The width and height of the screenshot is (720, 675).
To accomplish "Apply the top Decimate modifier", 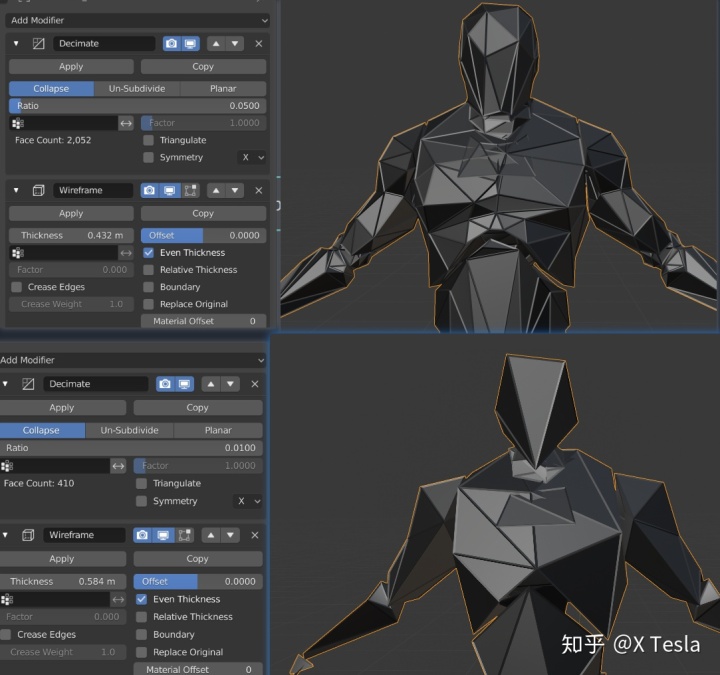I will click(71, 67).
